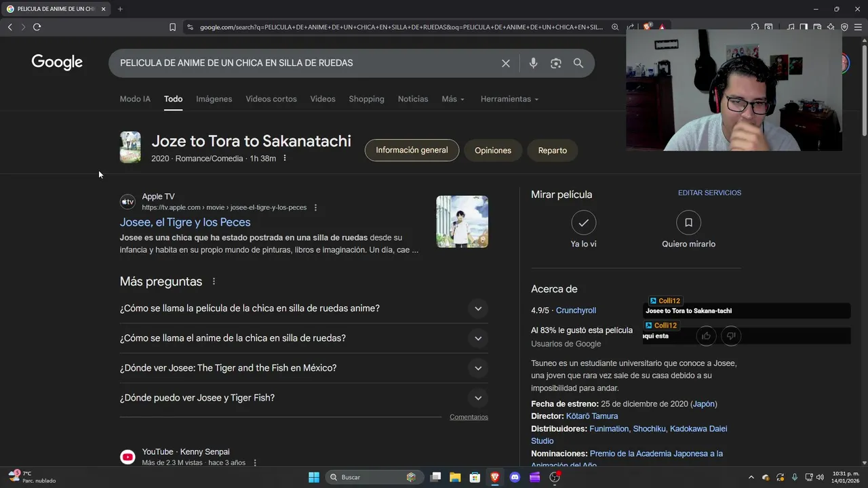Click the Comentarios feedback link
The image size is (868, 488).
coord(469,418)
